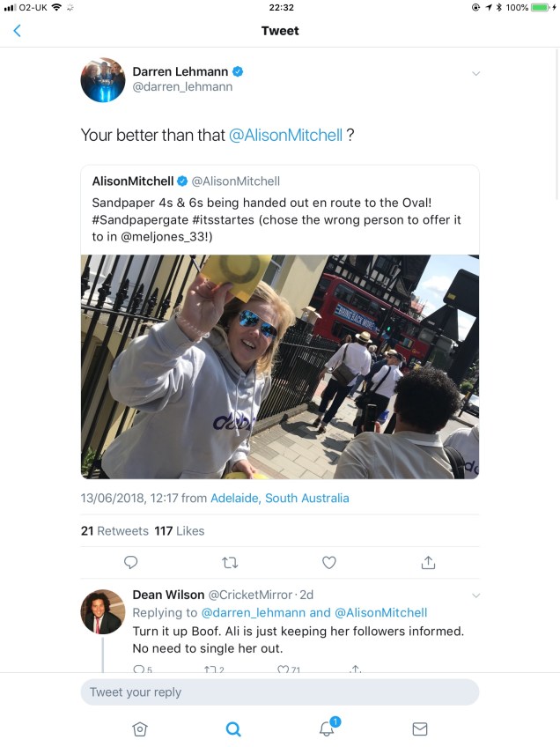Share the main tweet
Viewport: 560px width, 747px height.
click(428, 562)
